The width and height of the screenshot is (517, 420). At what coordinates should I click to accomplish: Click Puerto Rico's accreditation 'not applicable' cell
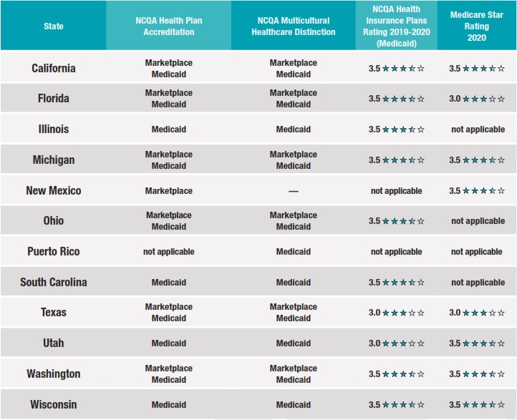coord(169,252)
